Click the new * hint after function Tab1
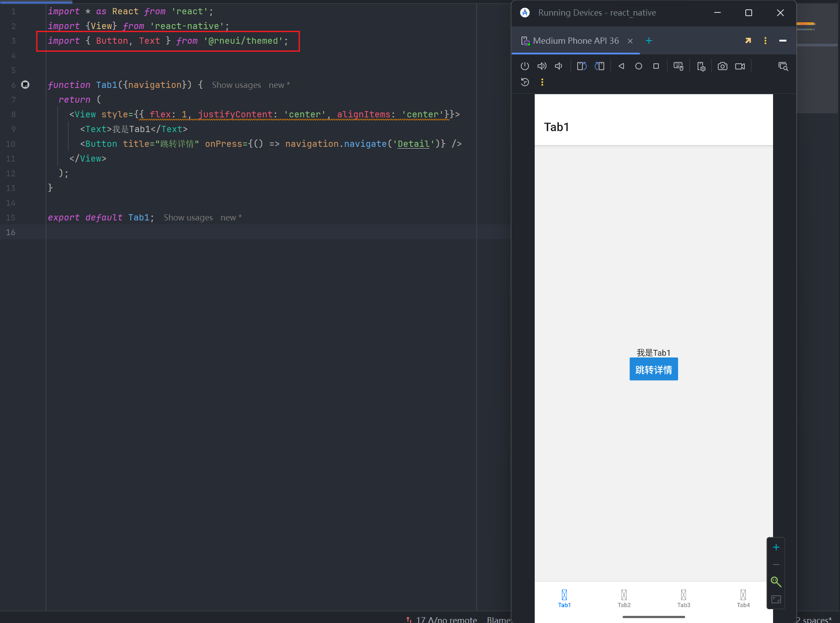Viewport: 840px width, 623px height. click(279, 85)
